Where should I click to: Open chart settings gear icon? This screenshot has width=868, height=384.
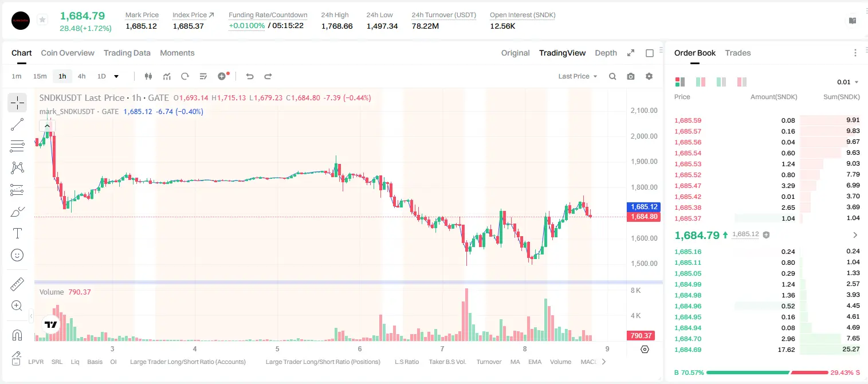pyautogui.click(x=649, y=76)
